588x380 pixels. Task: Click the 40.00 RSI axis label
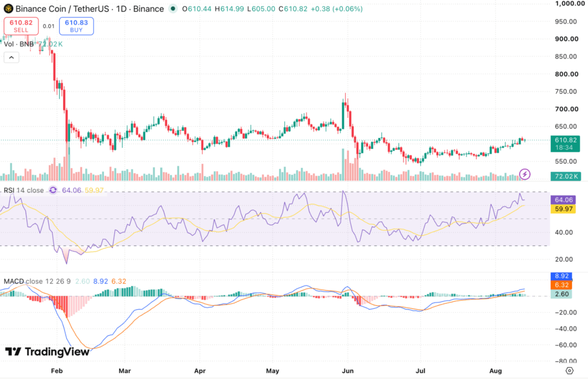coord(564,232)
